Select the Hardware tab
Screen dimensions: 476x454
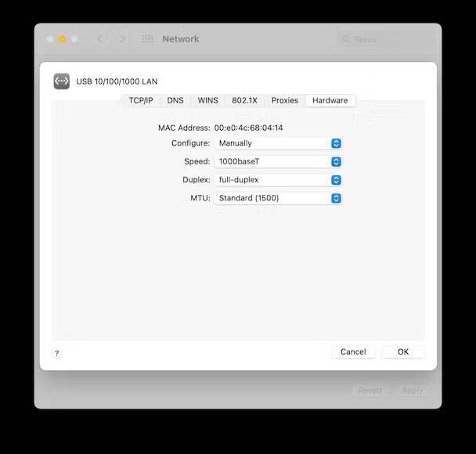click(x=330, y=100)
